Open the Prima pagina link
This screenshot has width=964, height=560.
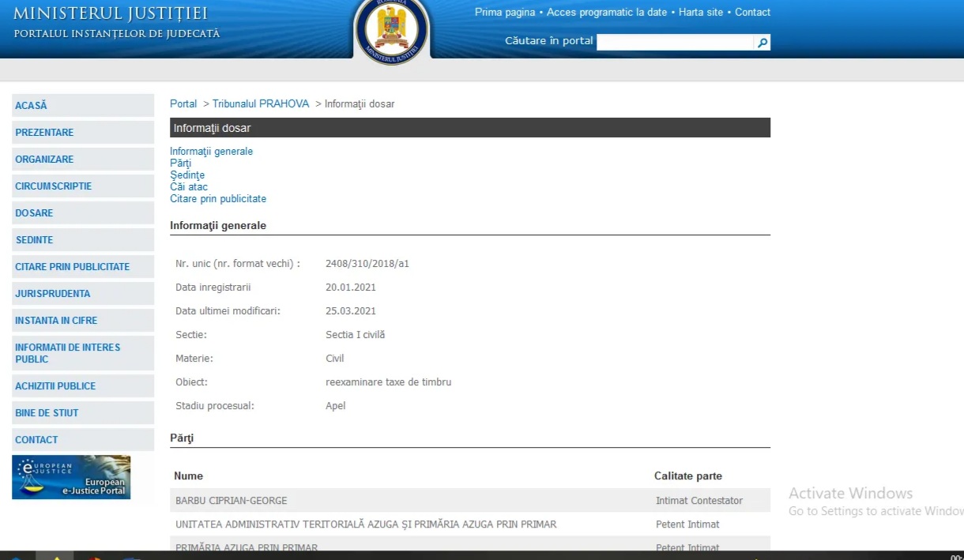pos(506,13)
